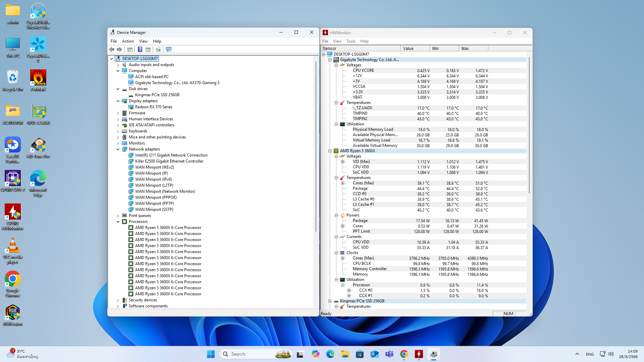
Task: Collapse Processors node
Action: pyautogui.click(x=118, y=222)
